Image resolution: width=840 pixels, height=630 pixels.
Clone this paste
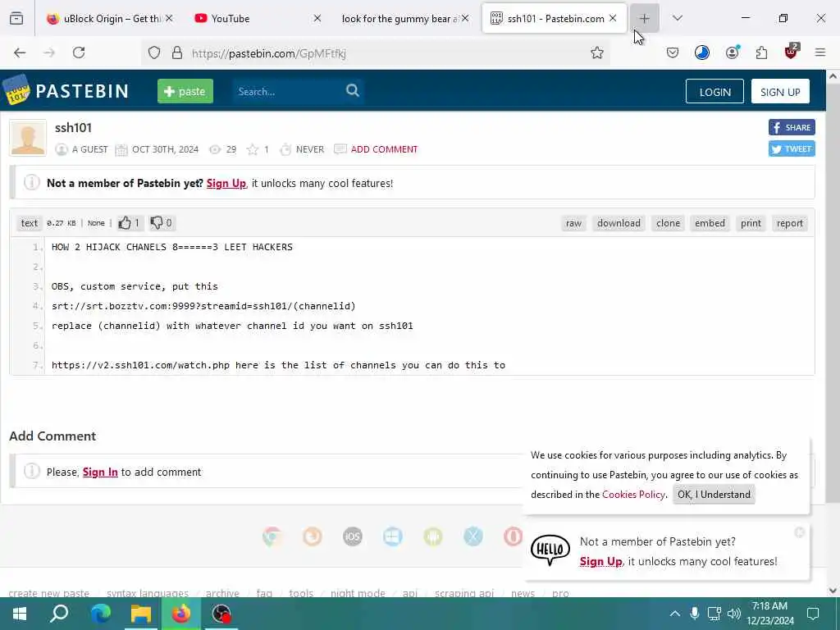tap(668, 223)
